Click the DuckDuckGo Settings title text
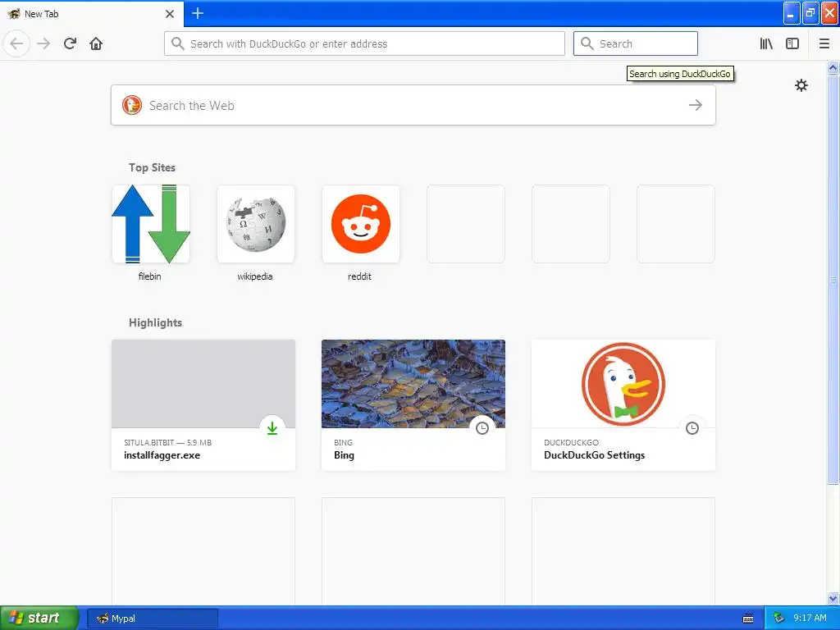 [594, 455]
